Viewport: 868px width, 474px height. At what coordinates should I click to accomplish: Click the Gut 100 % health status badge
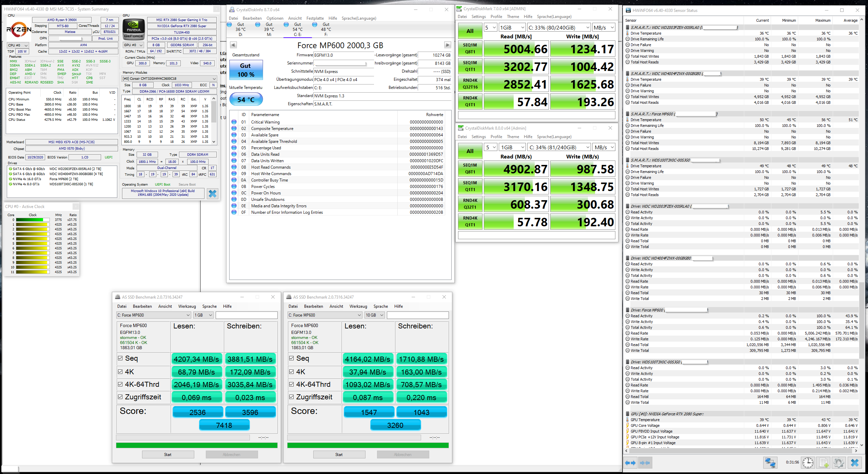click(x=246, y=70)
